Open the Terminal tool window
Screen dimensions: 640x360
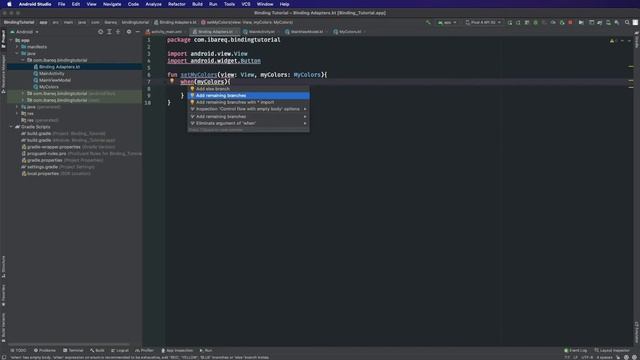[73, 350]
